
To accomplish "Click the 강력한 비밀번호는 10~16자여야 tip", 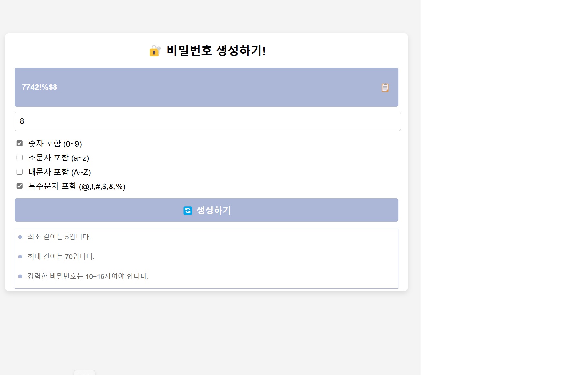I will pyautogui.click(x=88, y=276).
